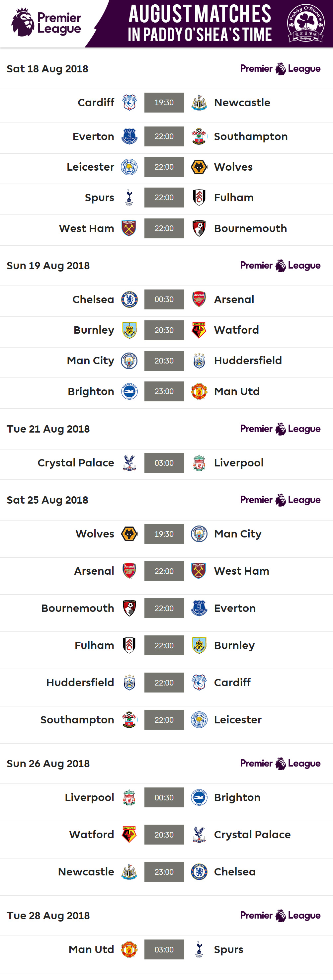
Task: Select the 00:30 kickoff for Liverpool vs Brighton
Action: point(164,797)
